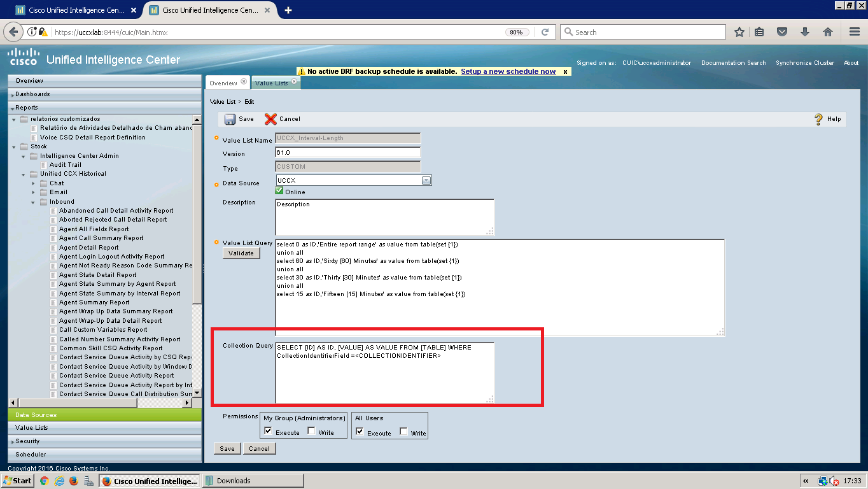Click the insecure connection padlock warning icon
868x489 pixels.
coord(43,32)
